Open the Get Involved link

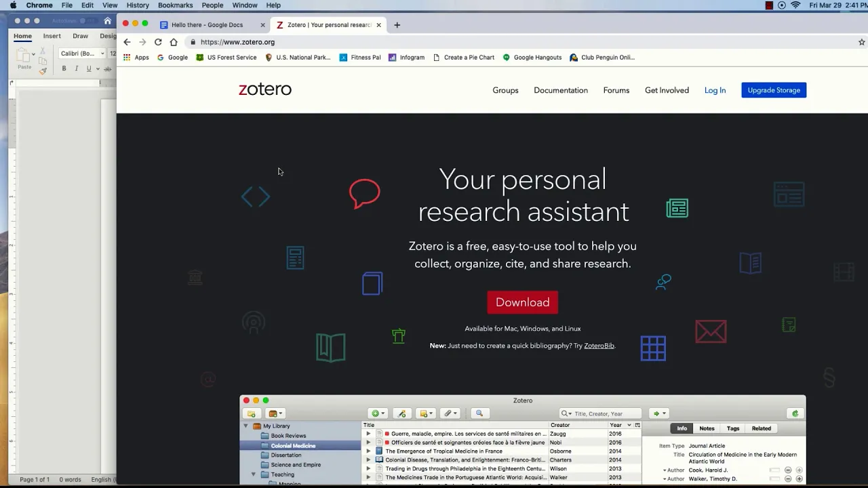(667, 90)
